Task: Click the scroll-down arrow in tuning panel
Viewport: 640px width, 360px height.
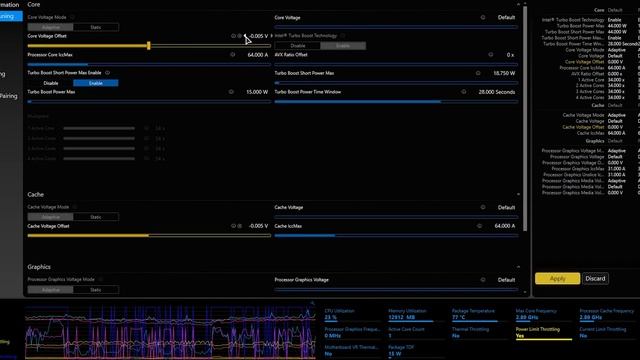Action: point(525,292)
